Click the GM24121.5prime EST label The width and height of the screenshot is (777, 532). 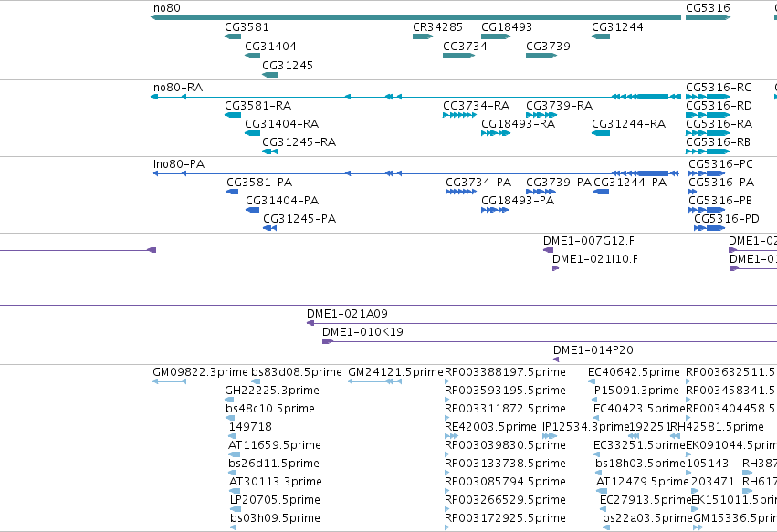tap(395, 372)
